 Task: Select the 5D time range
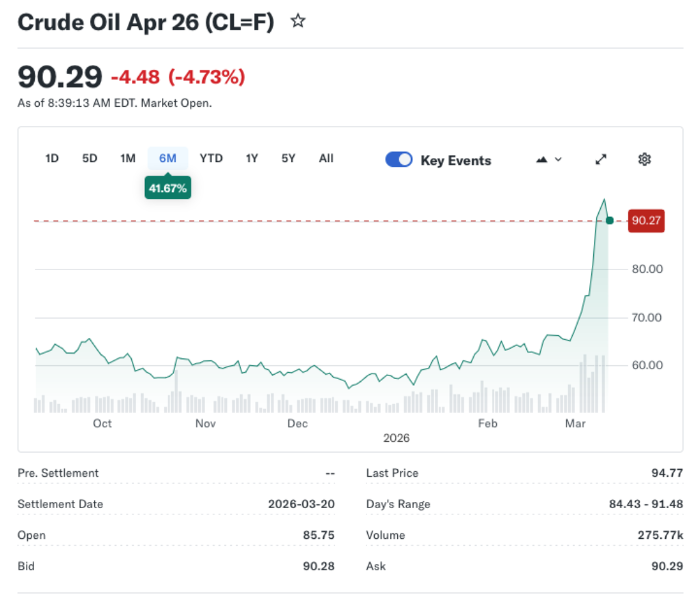(x=89, y=158)
